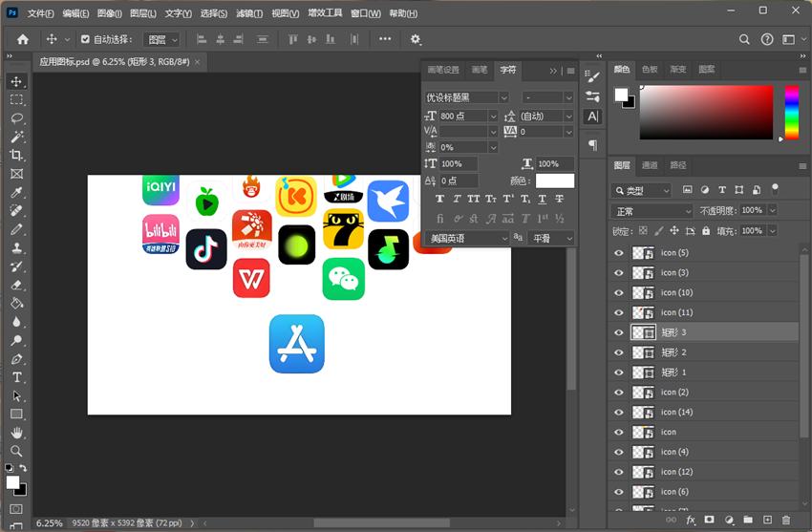
Task: Select the Healing Brush tool
Action: pos(16,211)
